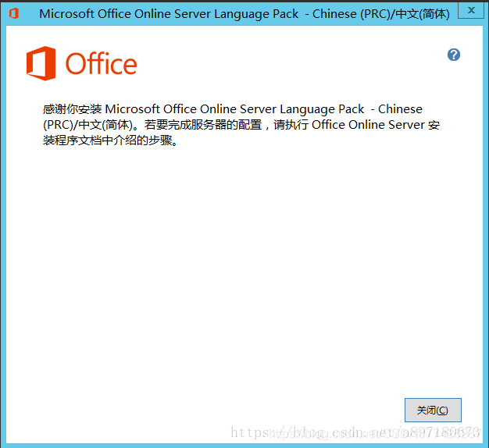Click 'Office Online Server' in the second message line

[x=368, y=125]
